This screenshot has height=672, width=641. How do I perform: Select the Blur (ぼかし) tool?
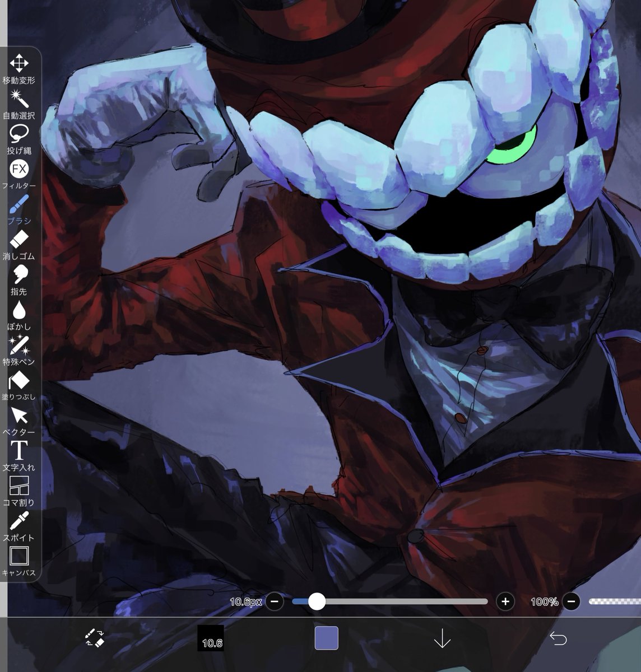click(19, 316)
